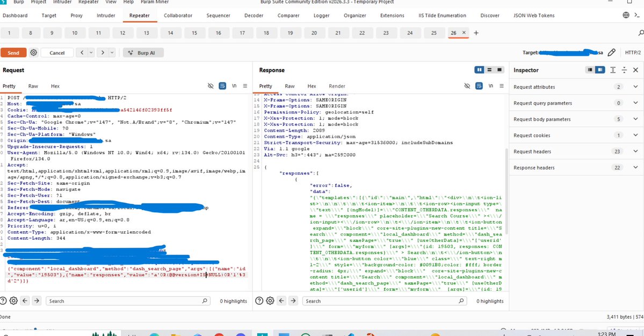Viewport: 644px width, 336px height.
Task: Toggle line wrap in Request editor
Action: tap(222, 86)
